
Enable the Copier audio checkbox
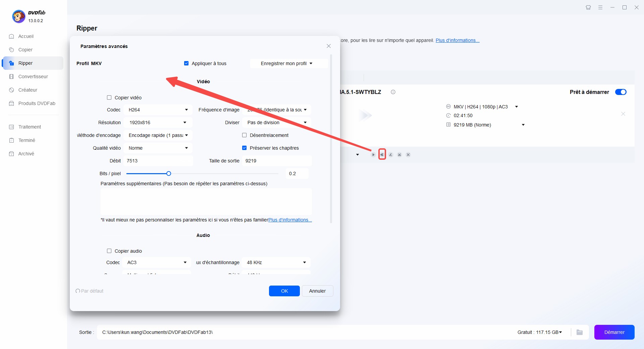[x=109, y=251]
